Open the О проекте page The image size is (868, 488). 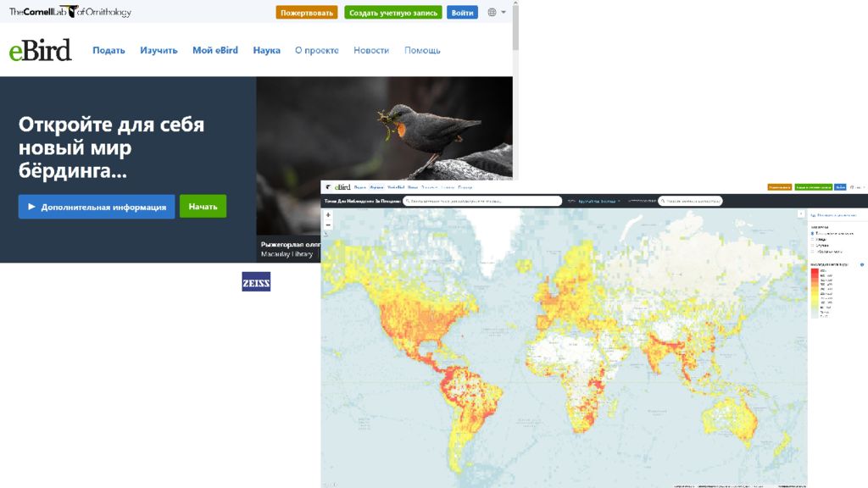pos(317,50)
